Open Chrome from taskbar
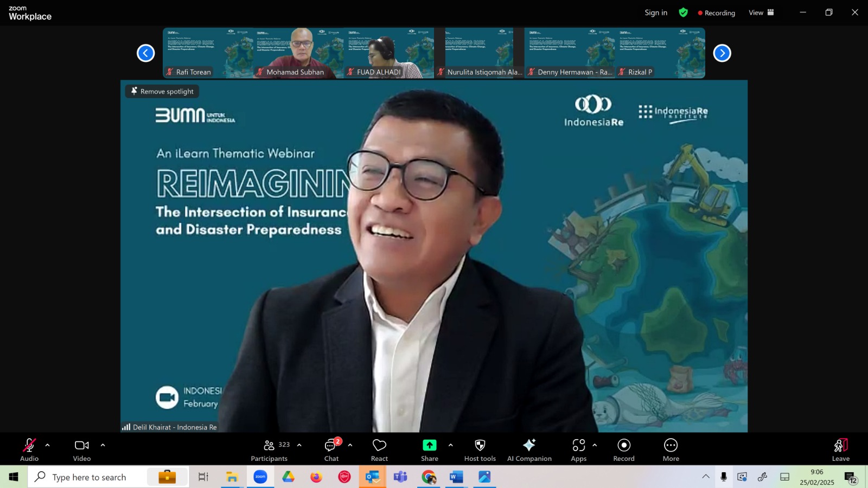This screenshot has width=868, height=488. (429, 477)
